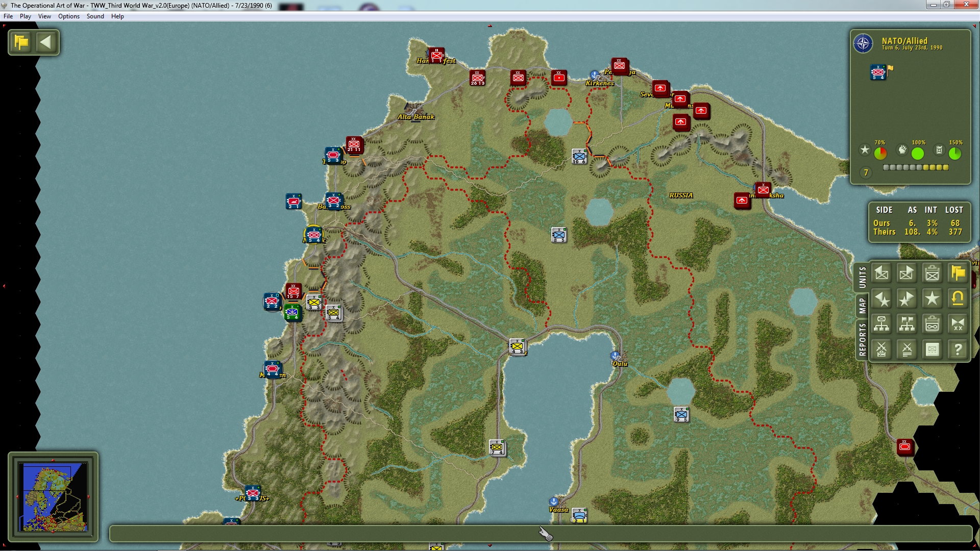The width and height of the screenshot is (980, 551).
Task: Open the Options menu
Action: click(69, 16)
